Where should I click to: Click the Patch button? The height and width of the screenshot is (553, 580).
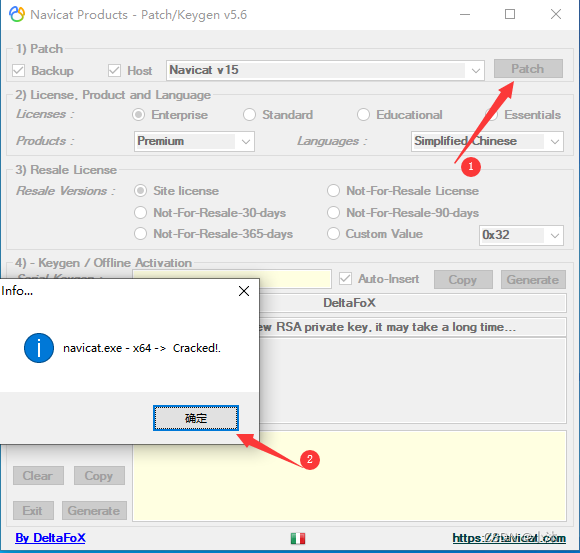(x=528, y=69)
